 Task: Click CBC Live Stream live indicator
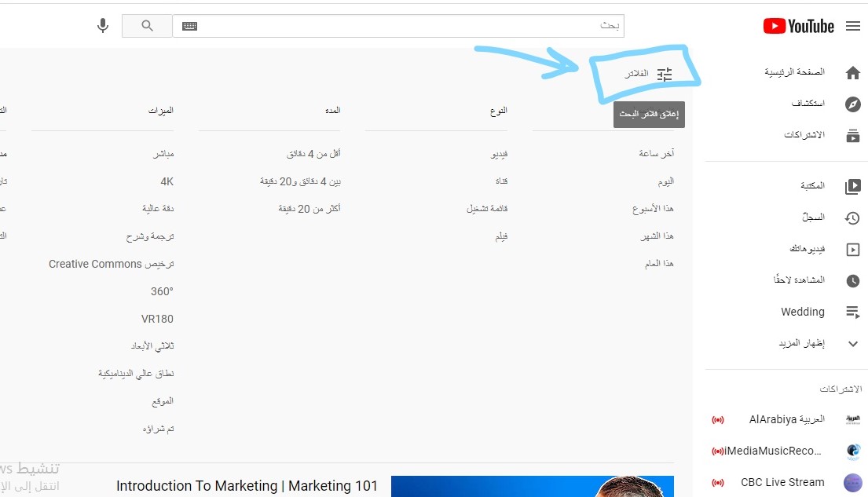(x=717, y=483)
